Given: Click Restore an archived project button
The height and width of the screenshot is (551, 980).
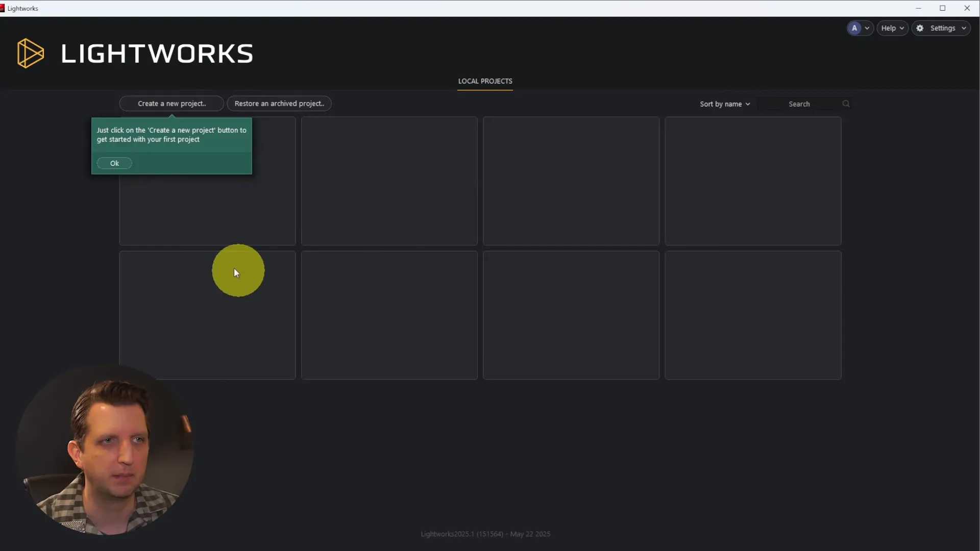Looking at the screenshot, I should 279,104.
